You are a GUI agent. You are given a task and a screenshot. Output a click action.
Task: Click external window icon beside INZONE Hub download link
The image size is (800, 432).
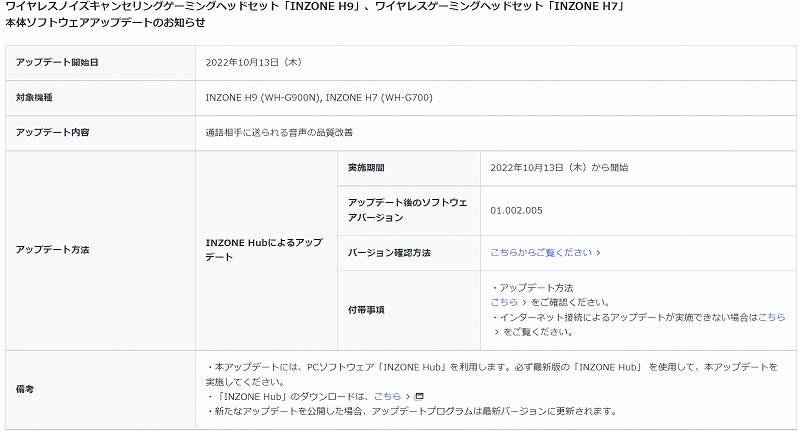pos(419,396)
